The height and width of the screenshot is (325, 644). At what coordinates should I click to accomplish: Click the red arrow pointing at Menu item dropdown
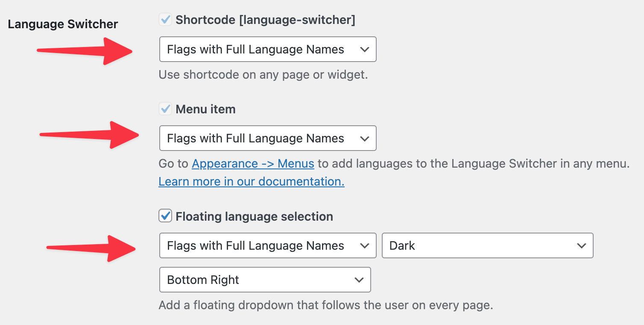(90, 135)
